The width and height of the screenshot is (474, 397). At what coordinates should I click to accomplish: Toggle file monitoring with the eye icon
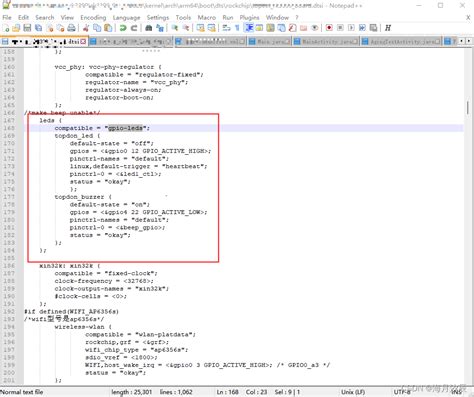pyautogui.click(x=314, y=28)
